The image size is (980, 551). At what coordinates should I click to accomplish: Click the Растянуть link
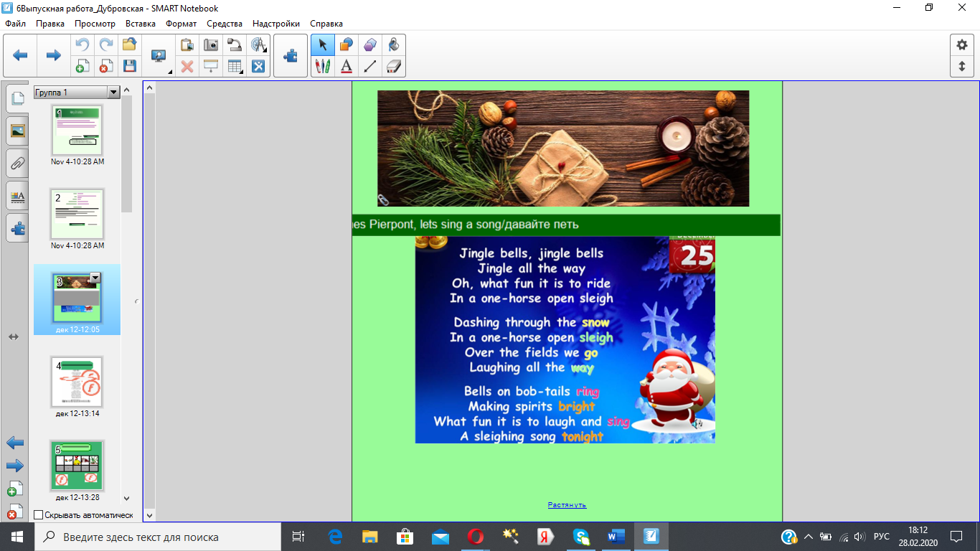point(567,505)
